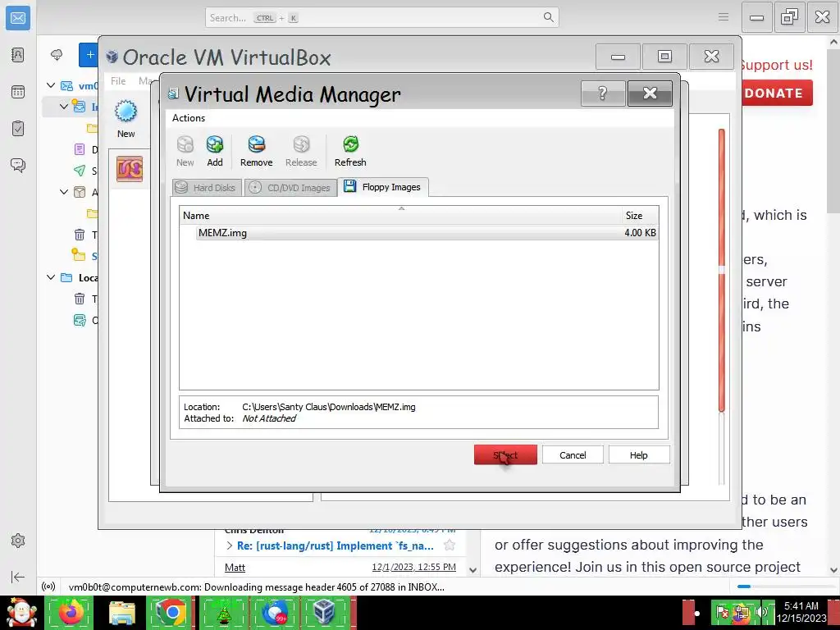Screen dimensions: 840x630
Task: Open the account Trash folder icon
Action: [80, 235]
